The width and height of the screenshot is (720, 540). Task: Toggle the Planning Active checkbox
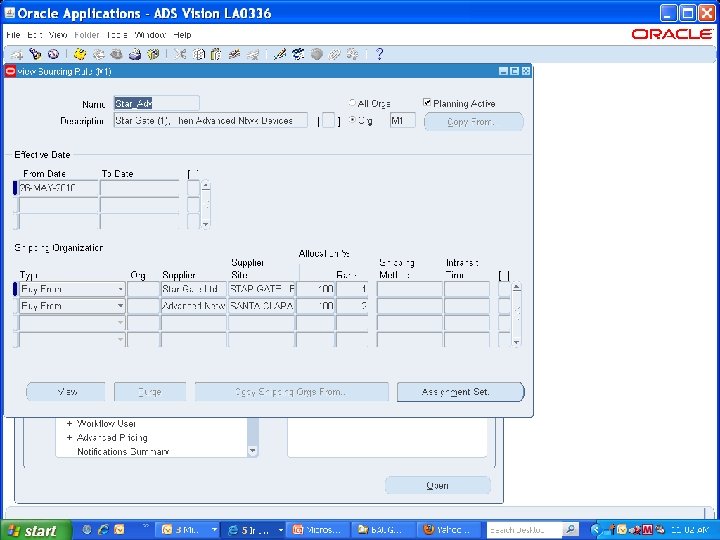click(427, 102)
